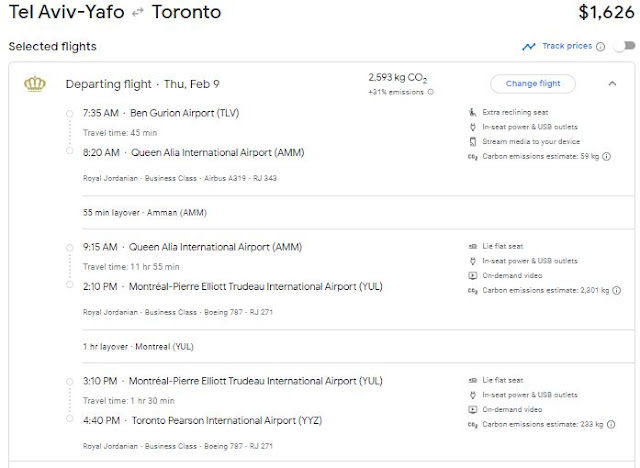Click the On-demand video icon for the Montreal to Toronto flight
Viewport: 640px width, 468px height.
click(472, 410)
